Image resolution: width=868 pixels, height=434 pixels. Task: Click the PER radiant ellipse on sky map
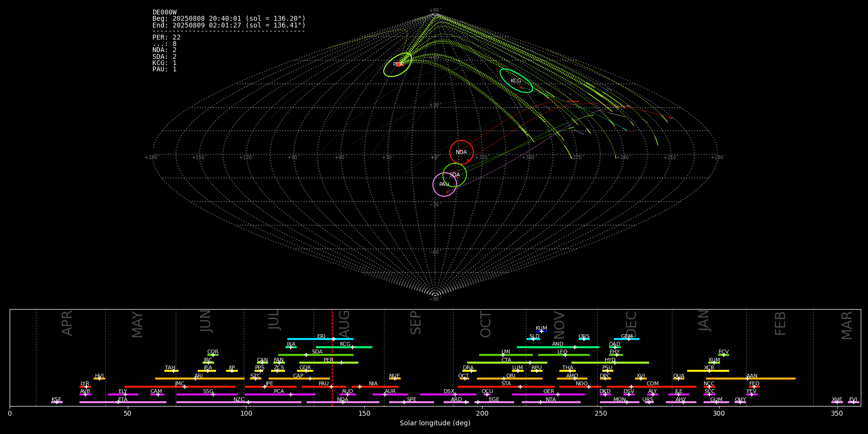click(398, 65)
